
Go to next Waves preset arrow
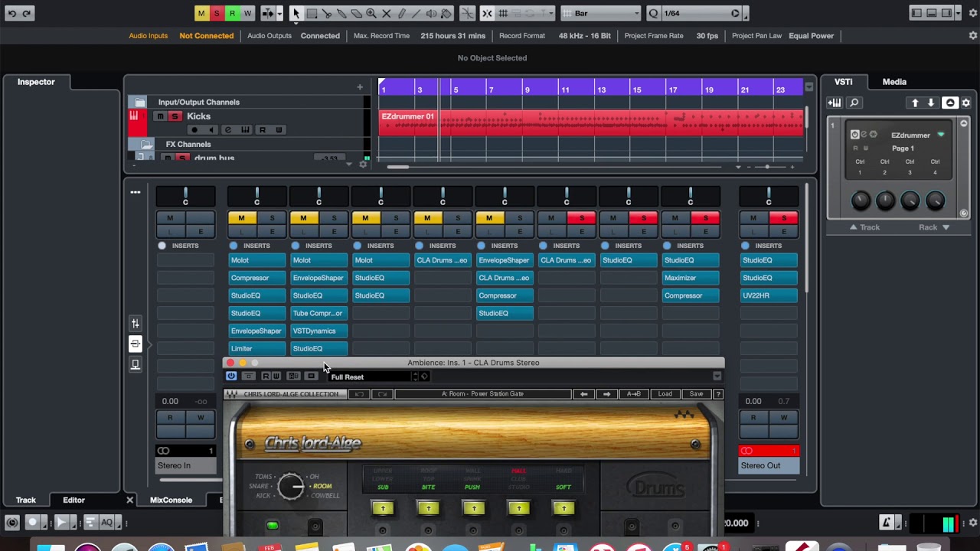606,394
